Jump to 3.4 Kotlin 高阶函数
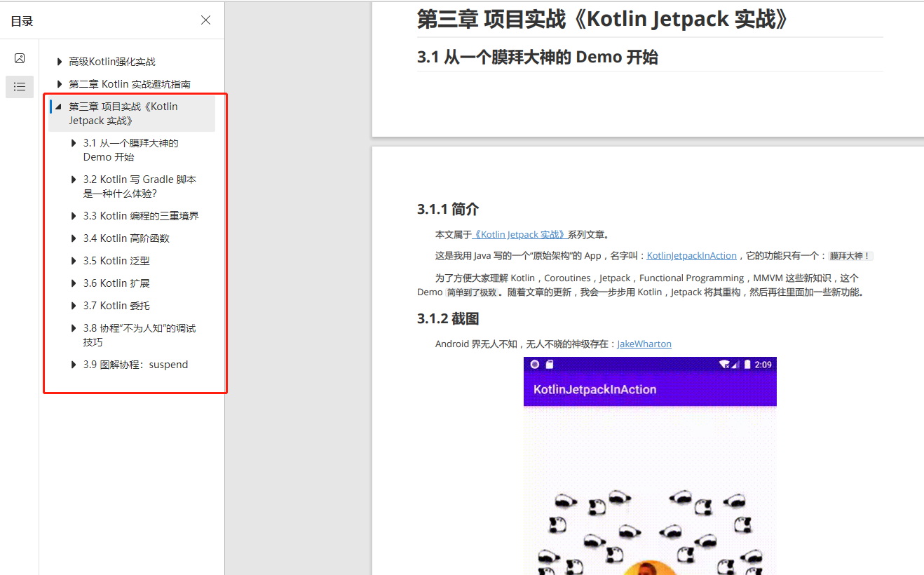 (126, 238)
